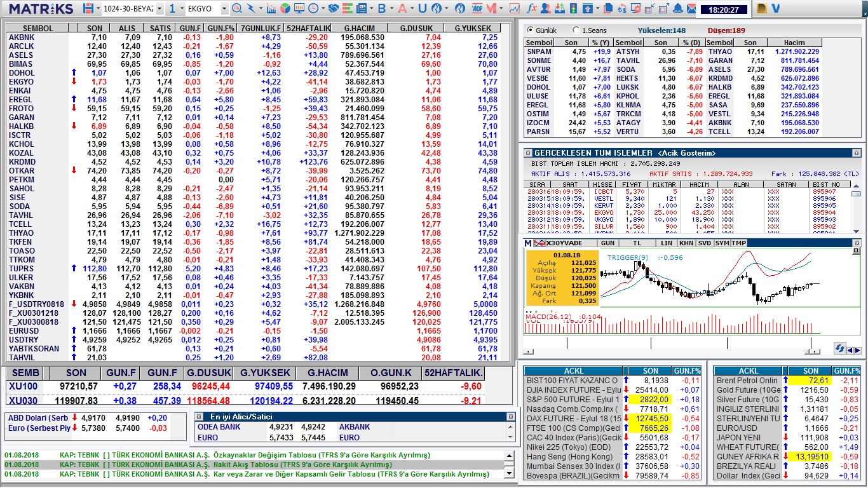The width and height of the screenshot is (868, 488).
Task: Open the 1024-30-BEYAZ layout dropdown
Action: [x=133, y=9]
